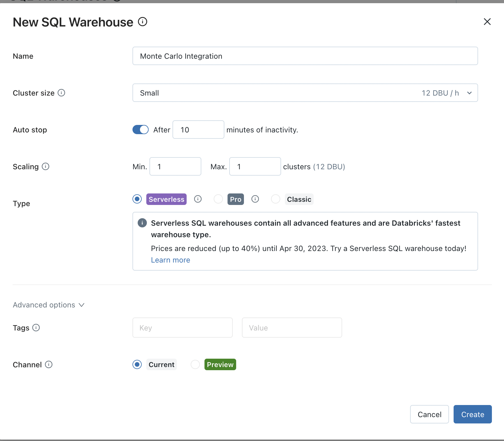Image resolution: width=504 pixels, height=441 pixels.
Task: Click the Tags info icon
Action: (x=36, y=328)
